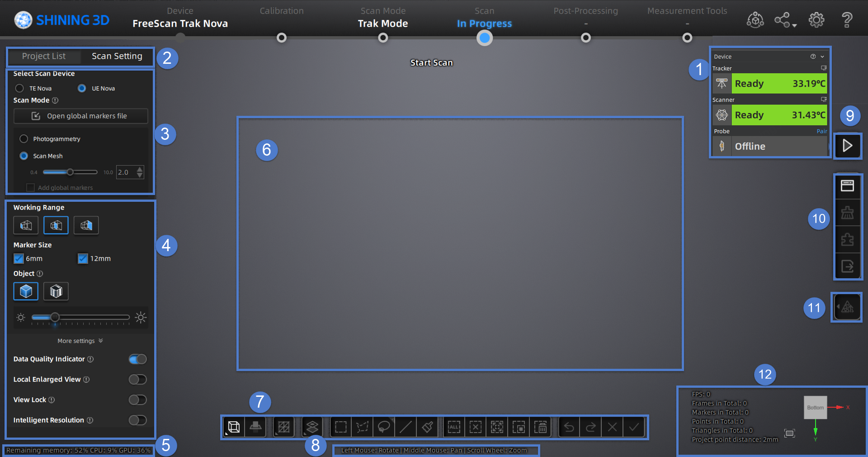Click the Start Scan play button
The height and width of the screenshot is (457, 868).
tap(847, 146)
